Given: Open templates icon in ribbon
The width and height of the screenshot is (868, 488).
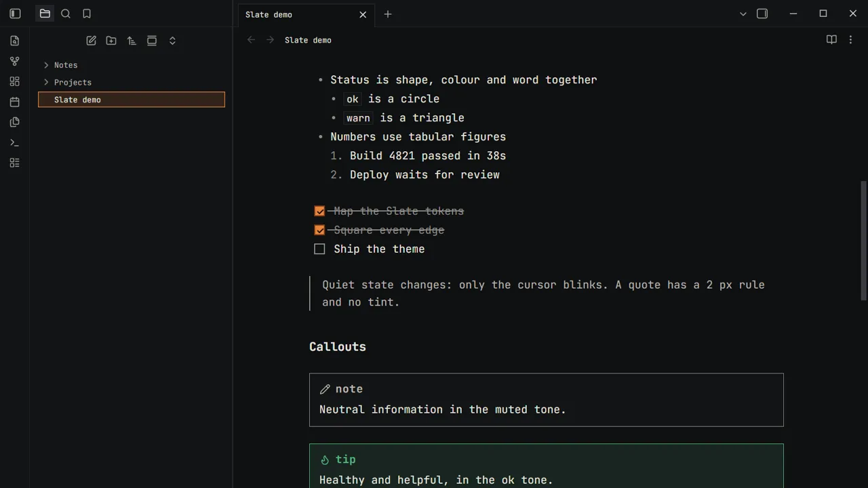Looking at the screenshot, I should pyautogui.click(x=15, y=122).
